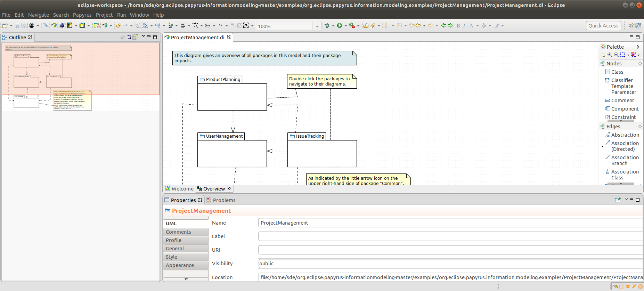Open the File menu

pos(6,15)
